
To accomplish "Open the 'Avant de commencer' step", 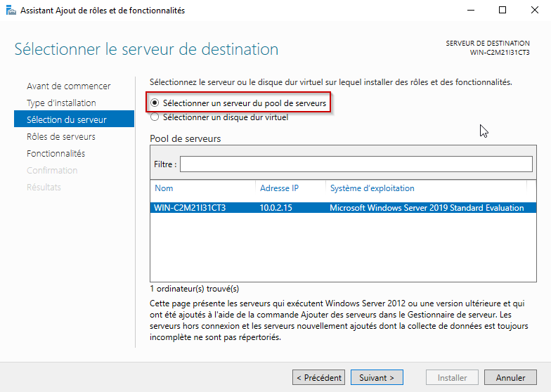I will [69, 86].
